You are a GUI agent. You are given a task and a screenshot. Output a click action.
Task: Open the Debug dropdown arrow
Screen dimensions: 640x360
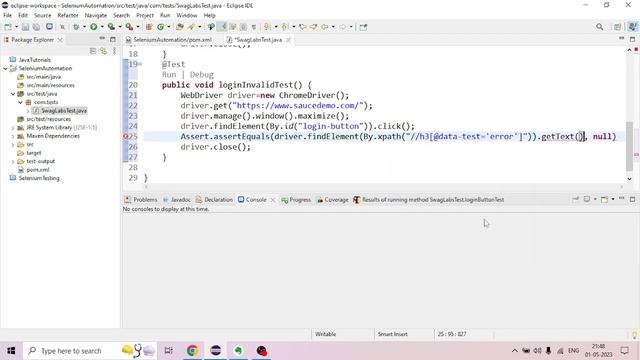(84, 27)
